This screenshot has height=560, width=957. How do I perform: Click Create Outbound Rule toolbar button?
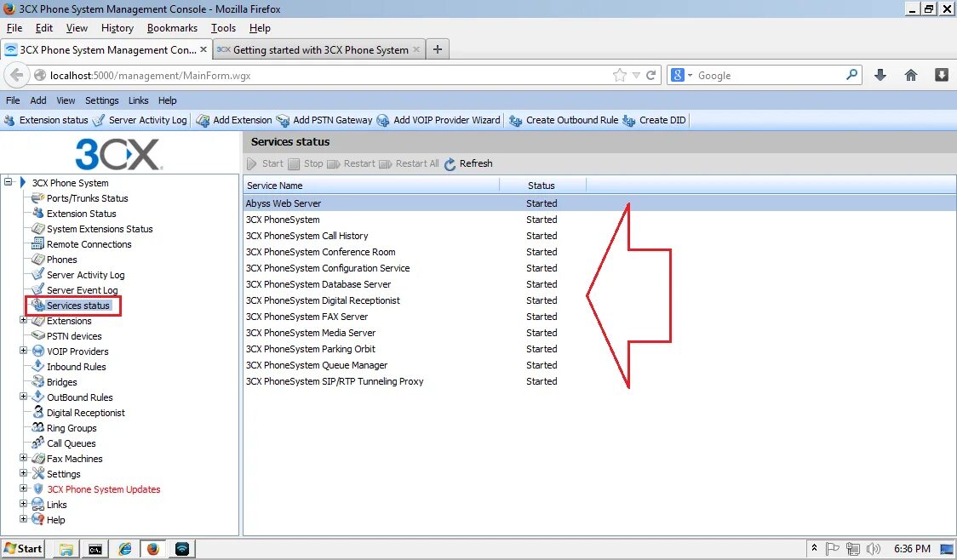[564, 120]
